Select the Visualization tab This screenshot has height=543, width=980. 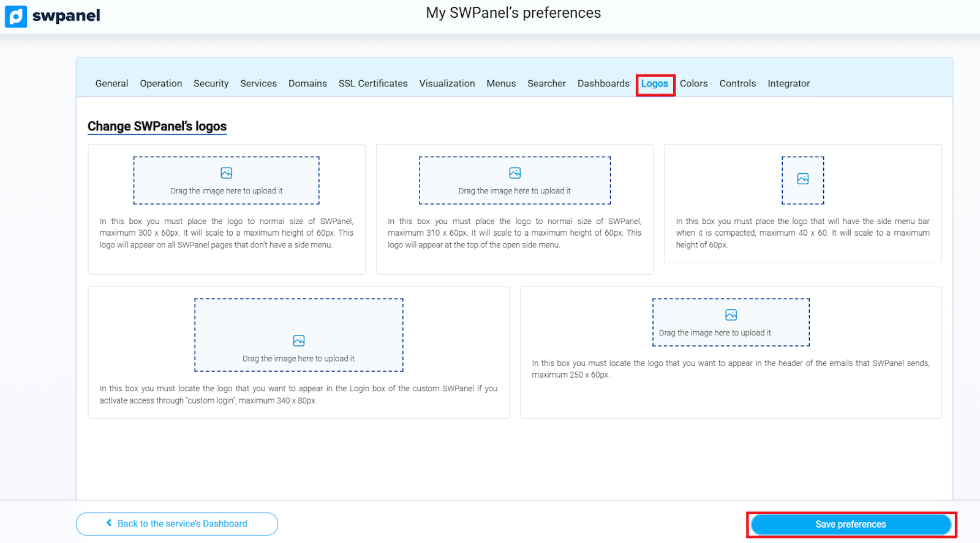click(447, 84)
